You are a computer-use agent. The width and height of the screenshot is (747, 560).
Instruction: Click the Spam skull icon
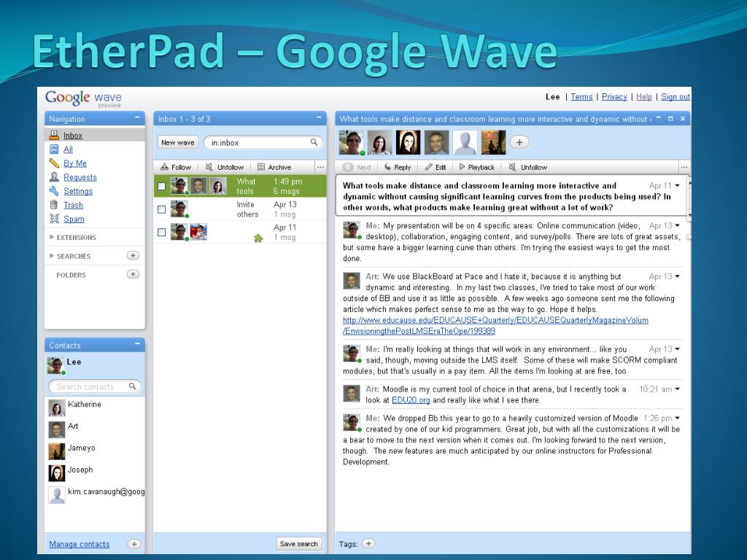pyautogui.click(x=54, y=219)
